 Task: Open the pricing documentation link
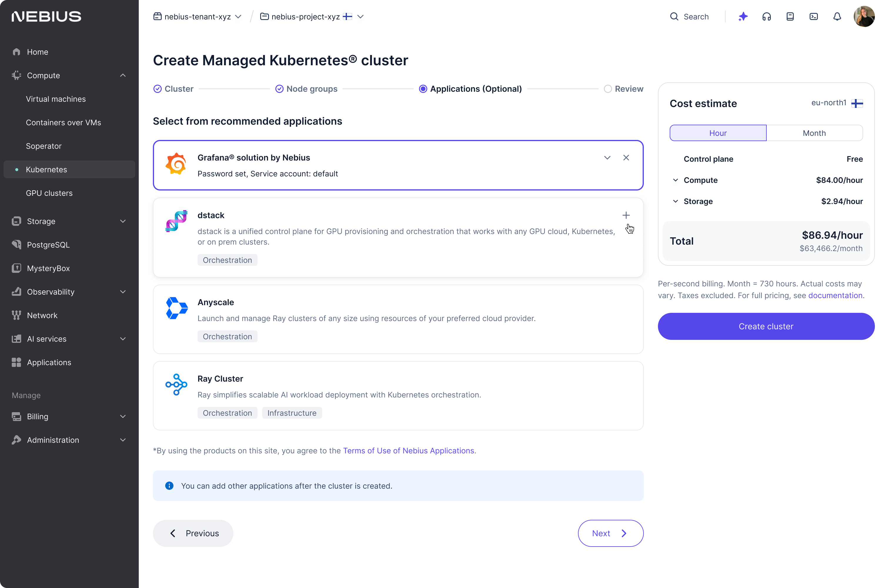(x=835, y=295)
